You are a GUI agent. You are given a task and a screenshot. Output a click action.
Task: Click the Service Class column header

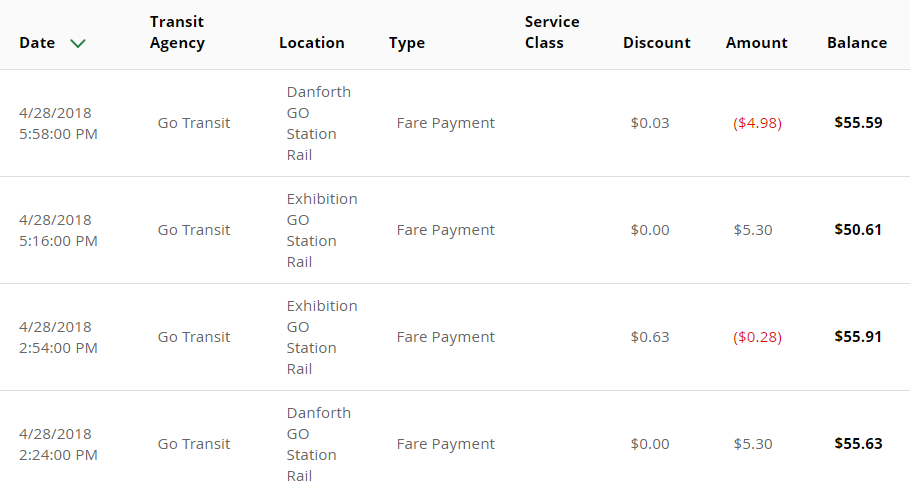pyautogui.click(x=551, y=33)
